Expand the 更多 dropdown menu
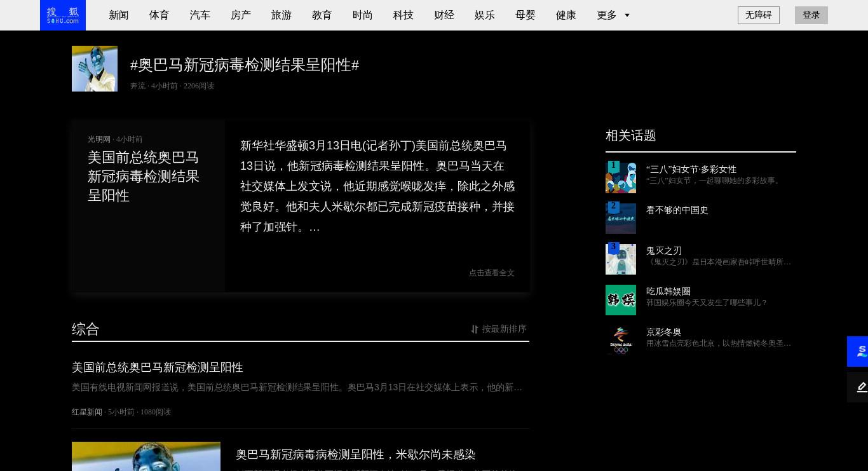Image resolution: width=868 pixels, height=471 pixels. (x=613, y=15)
